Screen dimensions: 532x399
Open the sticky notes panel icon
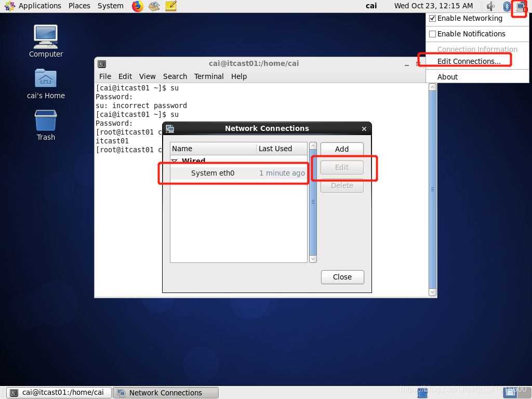coord(171,6)
